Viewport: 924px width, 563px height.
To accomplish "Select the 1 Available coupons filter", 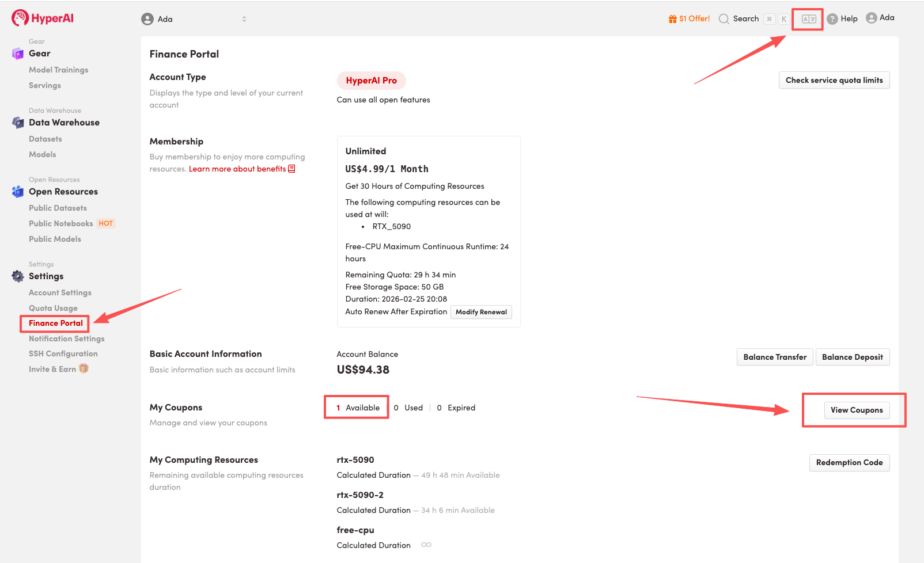I will point(357,408).
